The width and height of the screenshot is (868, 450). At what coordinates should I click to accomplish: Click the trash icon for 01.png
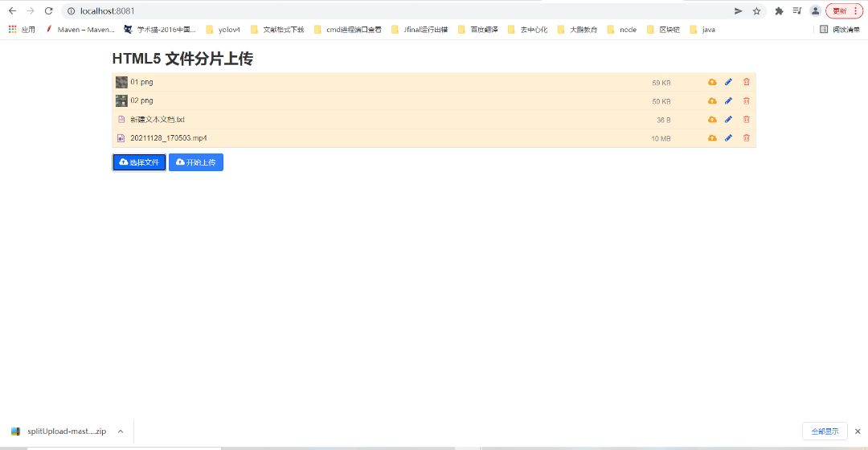(x=747, y=82)
